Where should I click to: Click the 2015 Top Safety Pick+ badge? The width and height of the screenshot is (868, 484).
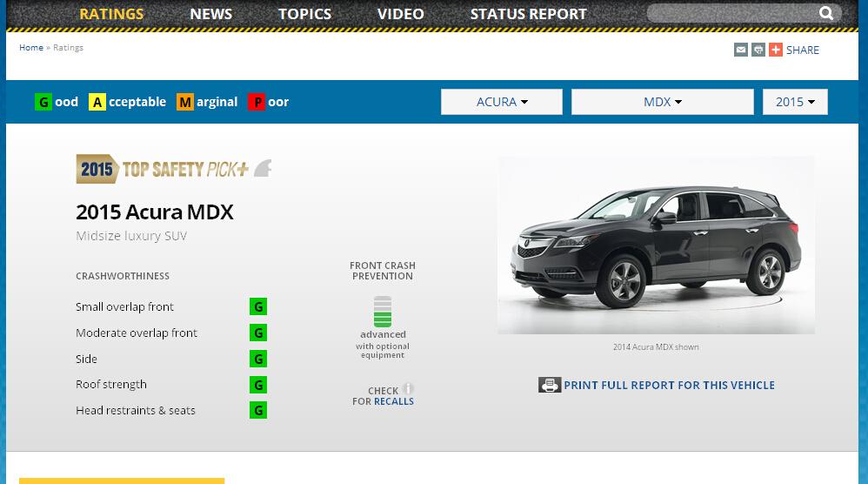(x=173, y=169)
